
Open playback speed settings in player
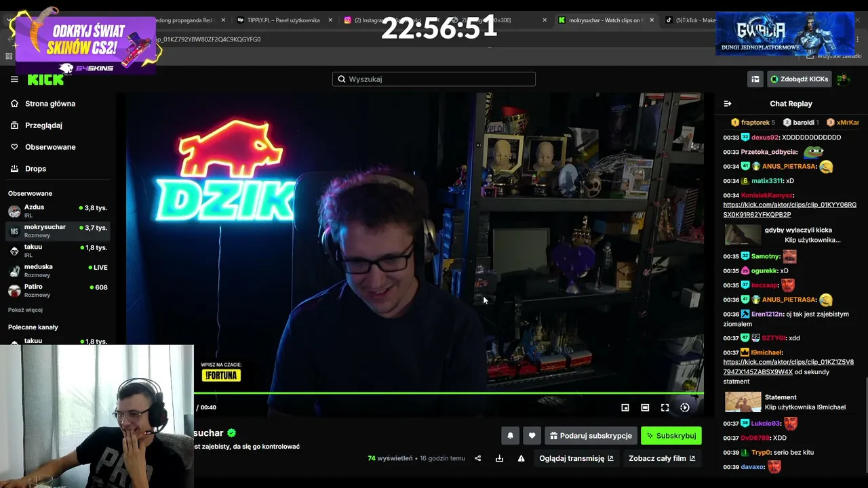[685, 407]
